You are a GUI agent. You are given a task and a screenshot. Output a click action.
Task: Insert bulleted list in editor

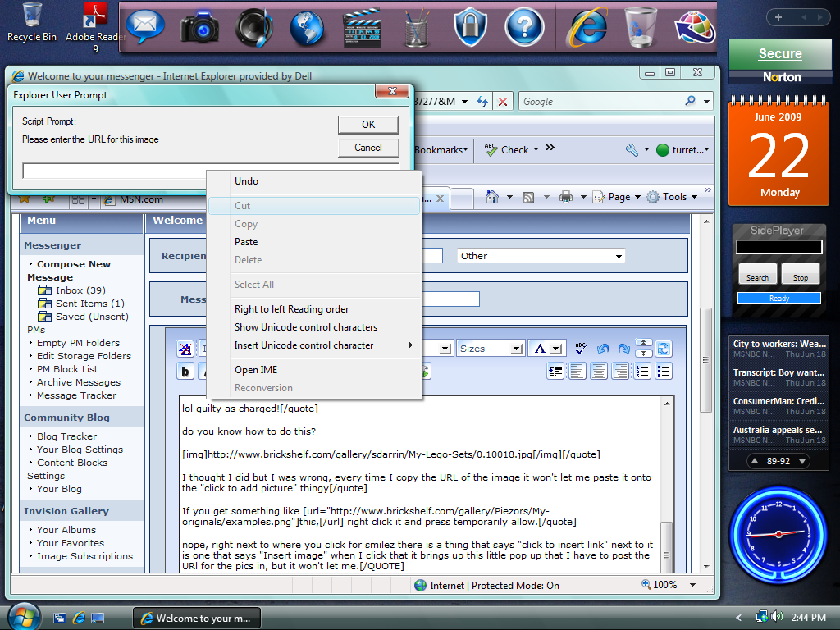[x=663, y=372]
